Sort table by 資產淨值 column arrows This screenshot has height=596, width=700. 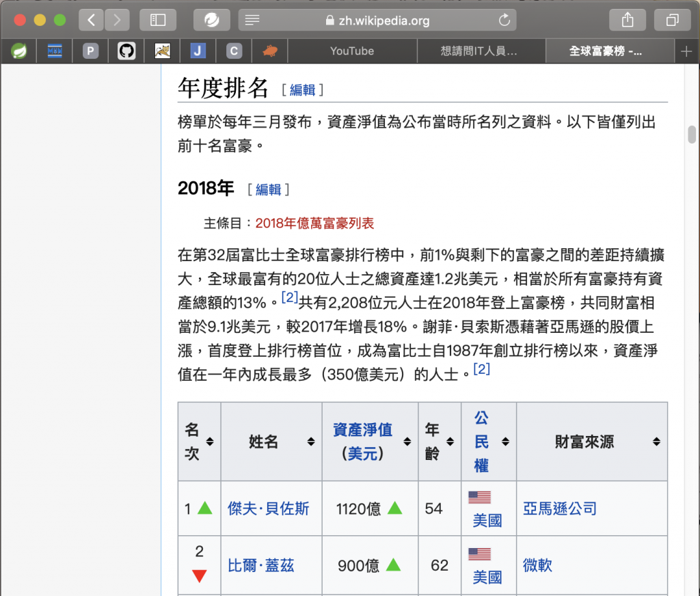tap(407, 442)
